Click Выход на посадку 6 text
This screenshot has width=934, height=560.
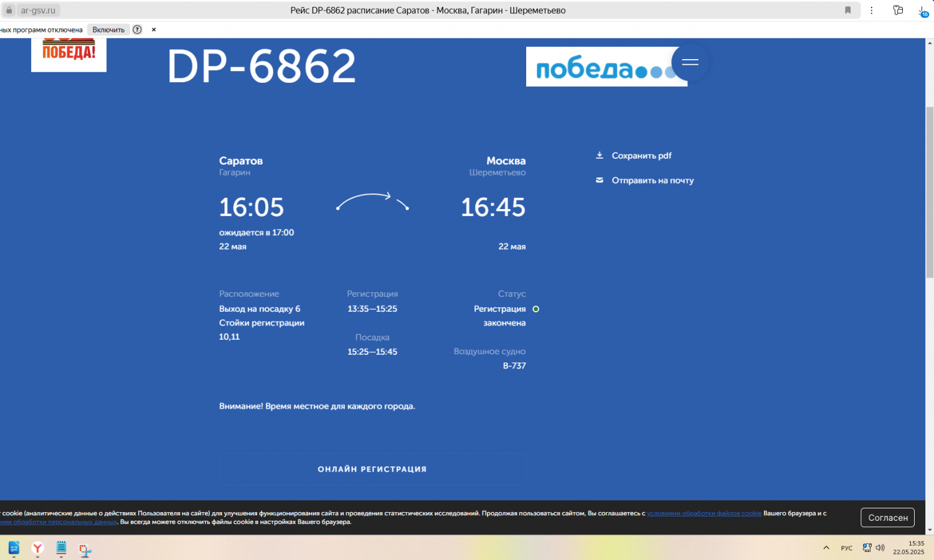coord(260,309)
